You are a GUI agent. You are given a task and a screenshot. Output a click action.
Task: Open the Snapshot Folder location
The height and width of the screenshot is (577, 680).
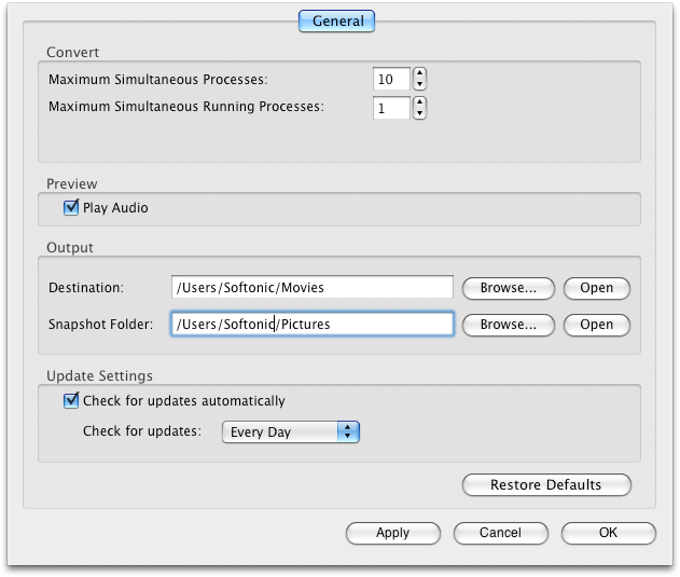click(596, 325)
